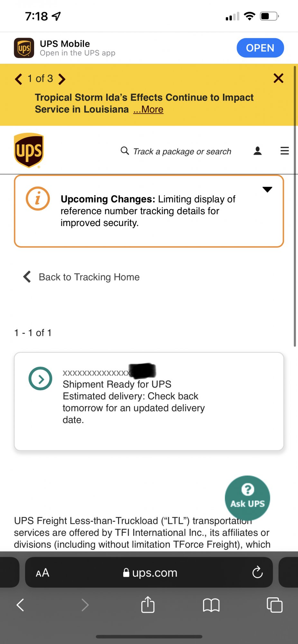Tap the UPS shield logo on the page

(x=29, y=150)
